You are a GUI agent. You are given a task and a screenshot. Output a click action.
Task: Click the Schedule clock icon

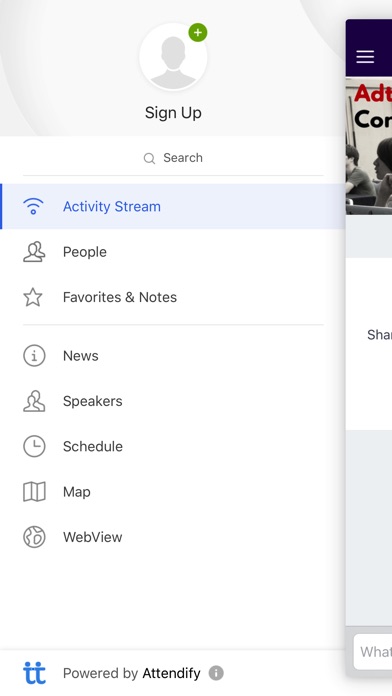pyautogui.click(x=34, y=446)
